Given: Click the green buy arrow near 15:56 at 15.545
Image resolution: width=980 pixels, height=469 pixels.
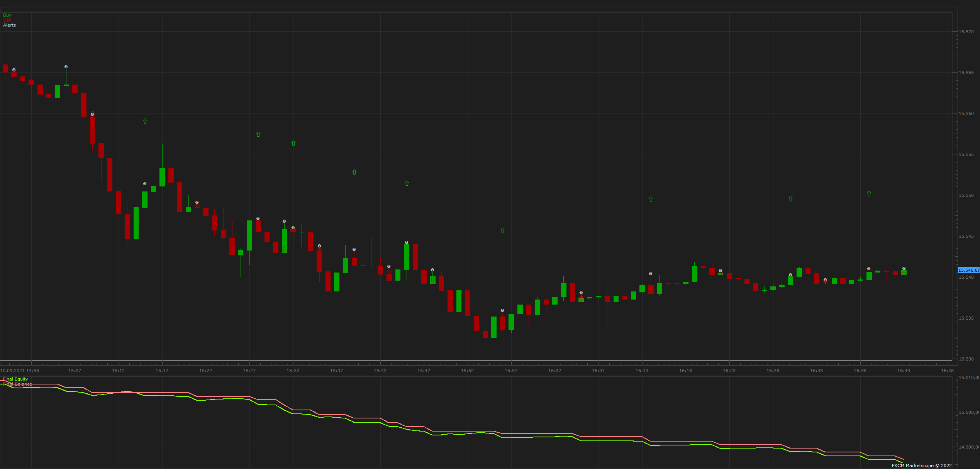Looking at the screenshot, I should (503, 231).
